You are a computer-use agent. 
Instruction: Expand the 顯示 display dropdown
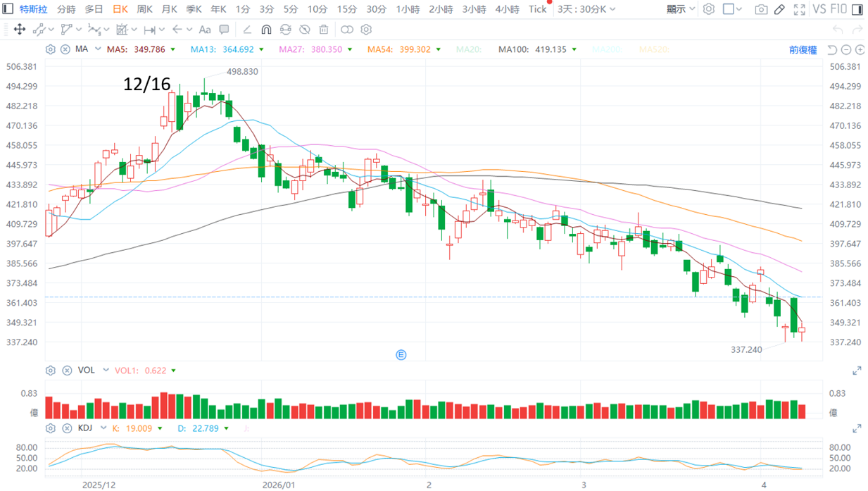click(681, 9)
